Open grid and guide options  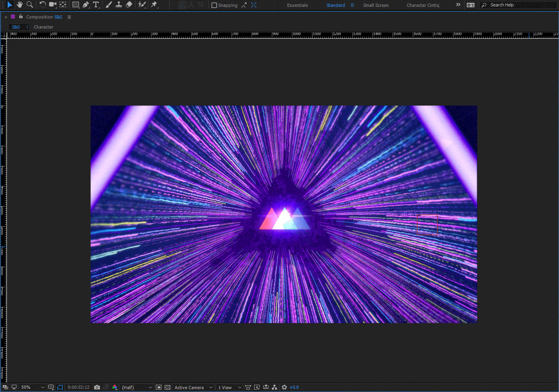point(51,387)
